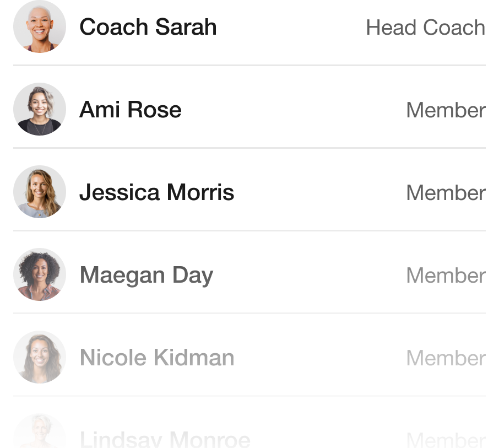
Task: Open Coach Sarah's profile photo
Action: 40,26
